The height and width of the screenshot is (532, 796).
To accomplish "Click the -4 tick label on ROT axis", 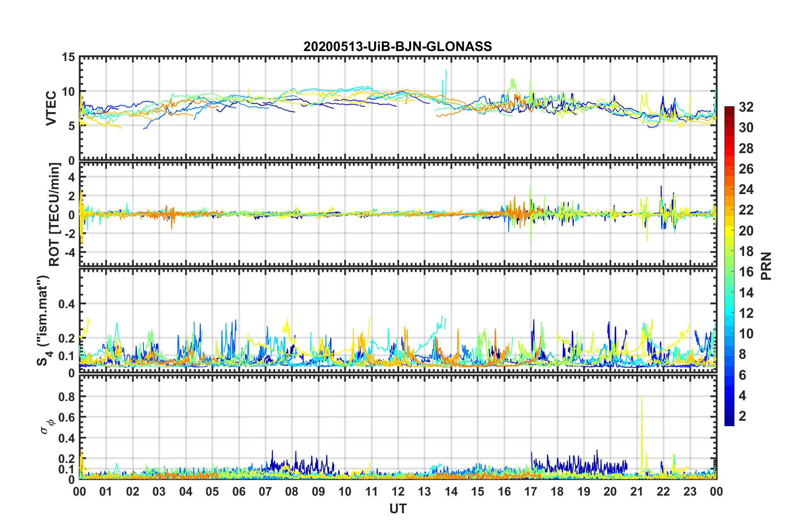I will pos(69,253).
